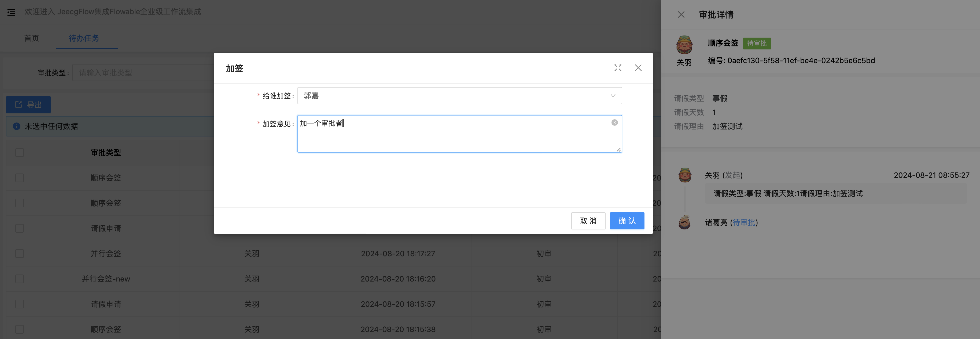Clear the 加签意见 textarea with clear icon
The image size is (980, 339).
(x=614, y=123)
